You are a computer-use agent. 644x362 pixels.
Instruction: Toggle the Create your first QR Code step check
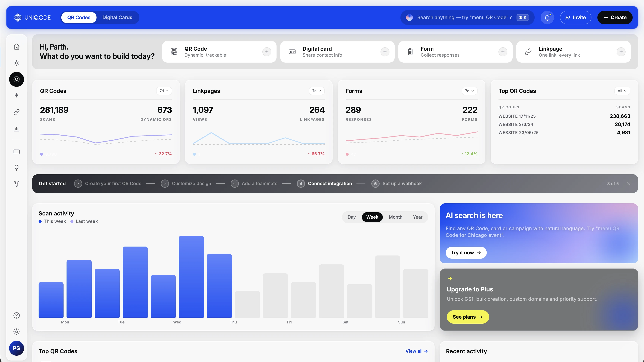78,184
